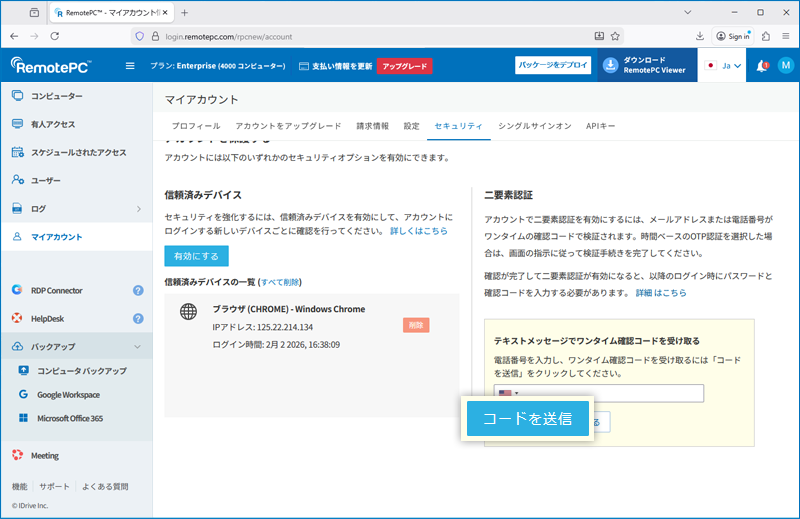Switch to the 設定 tab
800x519 pixels.
411,126
